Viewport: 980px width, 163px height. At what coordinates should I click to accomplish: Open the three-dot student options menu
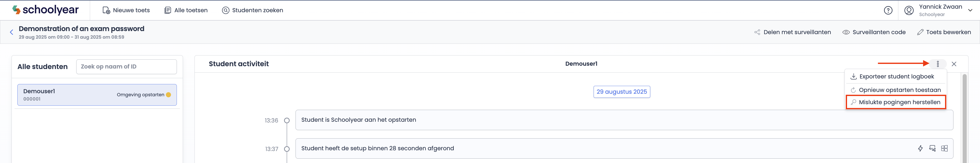click(937, 64)
